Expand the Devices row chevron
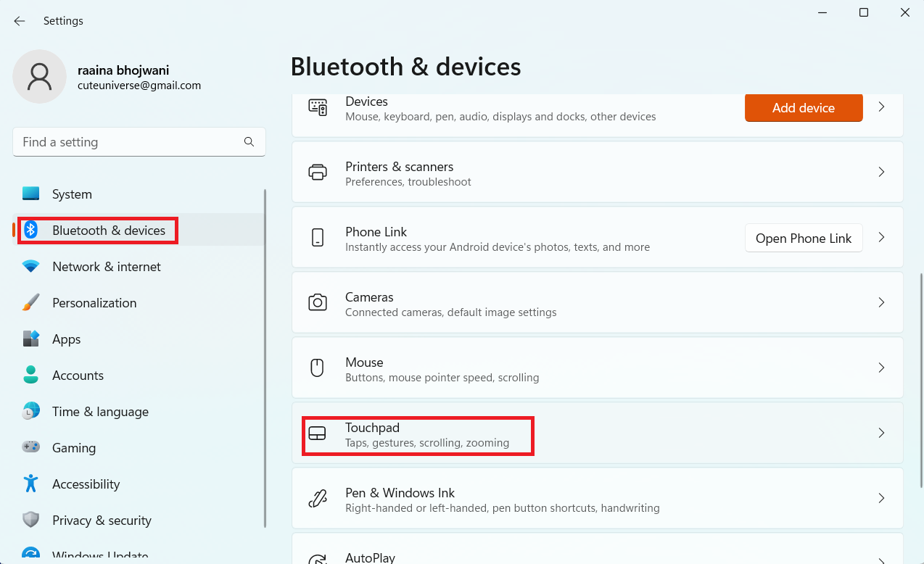The height and width of the screenshot is (564, 924). pos(881,107)
